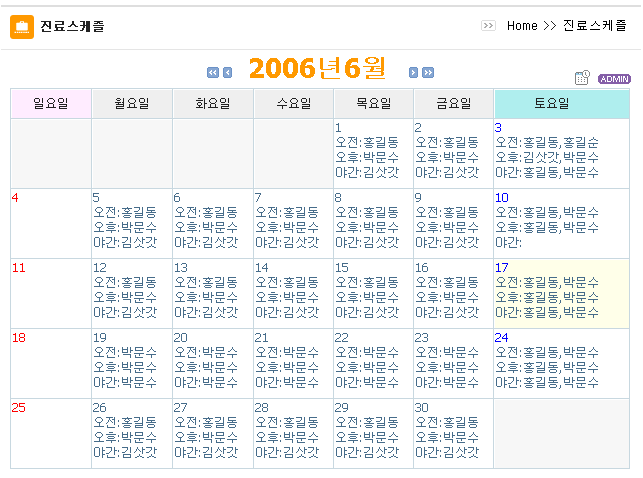This screenshot has height=478, width=643.
Task: Click date 15 in the calendar
Action: point(342,268)
